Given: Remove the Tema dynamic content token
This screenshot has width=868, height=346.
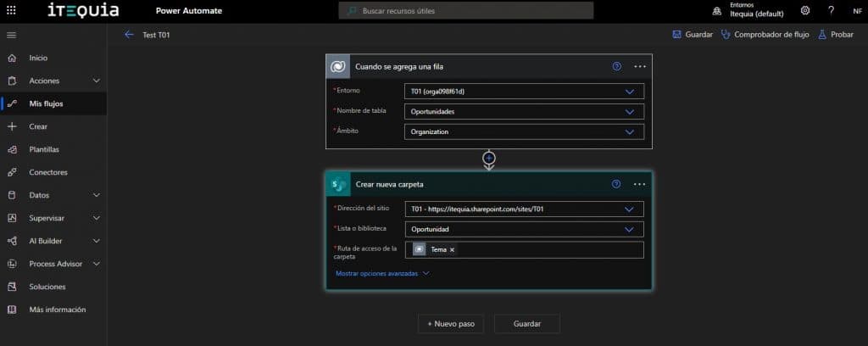Looking at the screenshot, I should click(453, 249).
